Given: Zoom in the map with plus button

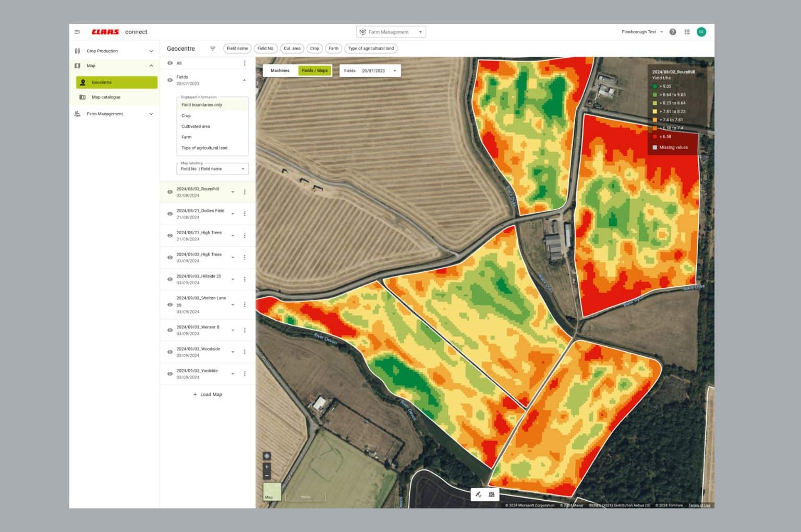Looking at the screenshot, I should coord(267,467).
